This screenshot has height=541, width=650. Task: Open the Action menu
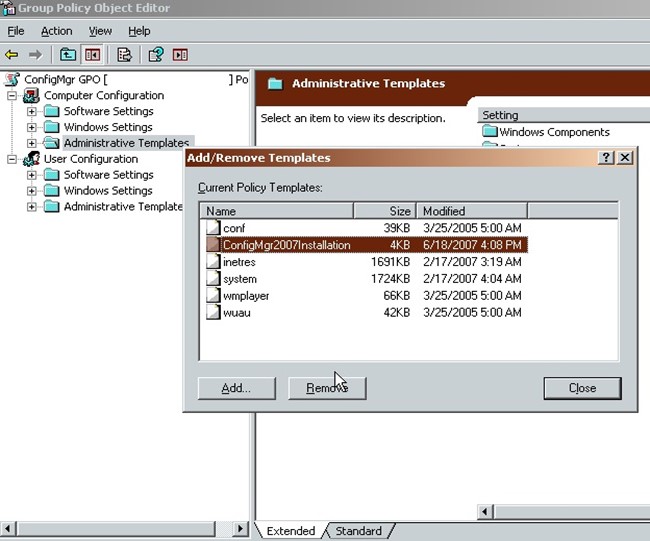pyautogui.click(x=56, y=31)
